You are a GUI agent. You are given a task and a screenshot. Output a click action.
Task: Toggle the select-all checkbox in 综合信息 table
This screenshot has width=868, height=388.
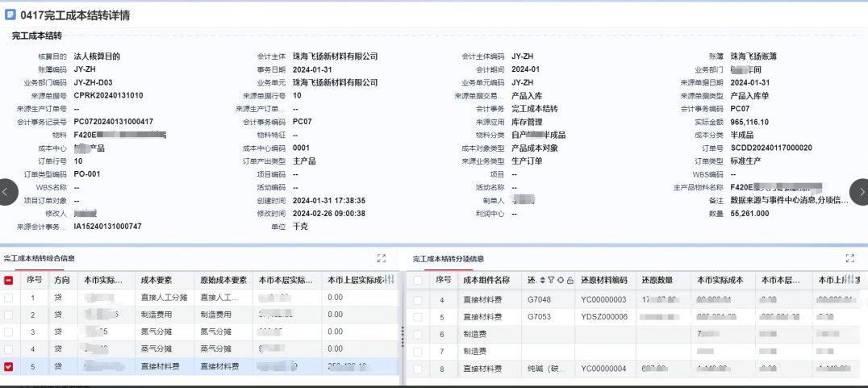click(x=8, y=280)
